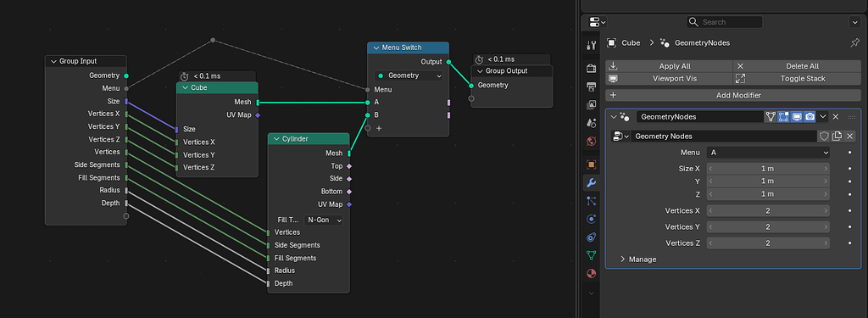Toggle modifier viewport display
The width and height of the screenshot is (868, 318).
[x=797, y=117]
